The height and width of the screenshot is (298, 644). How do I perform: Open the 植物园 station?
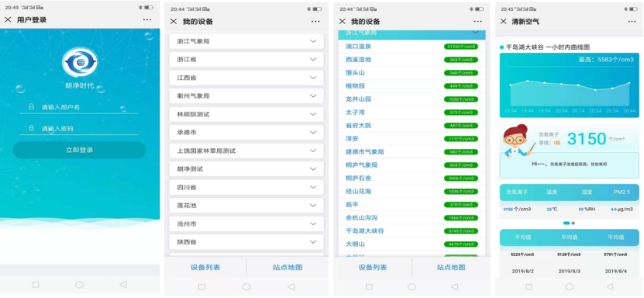(412, 86)
